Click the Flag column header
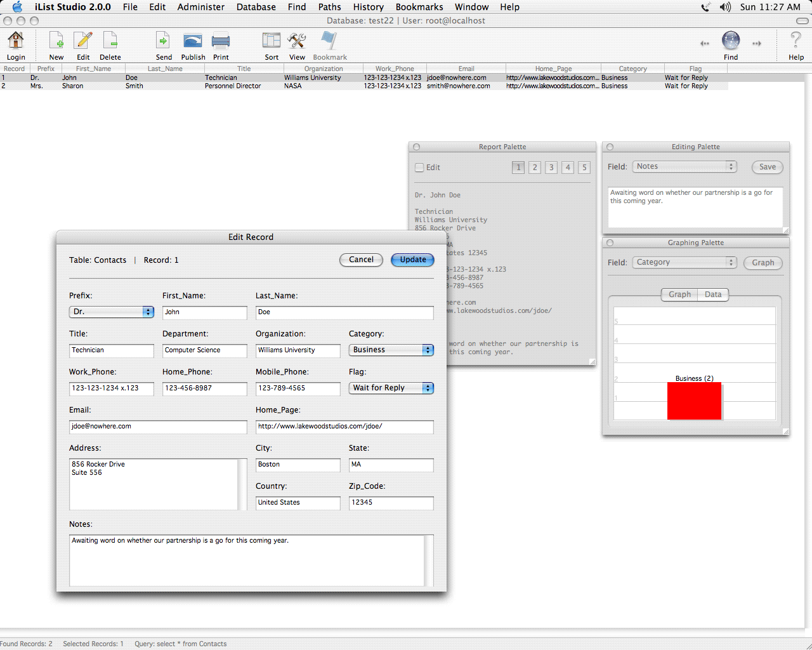The width and height of the screenshot is (812, 650). (x=696, y=69)
